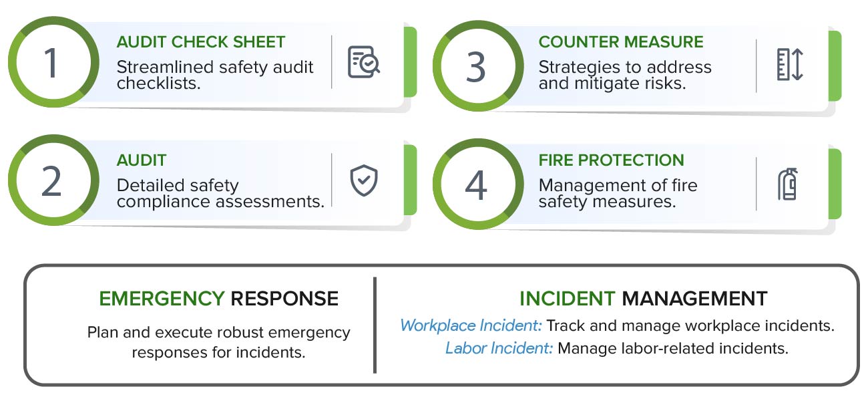868x403 pixels.
Task: Click the fire extinguisher icon
Action: [x=788, y=185]
